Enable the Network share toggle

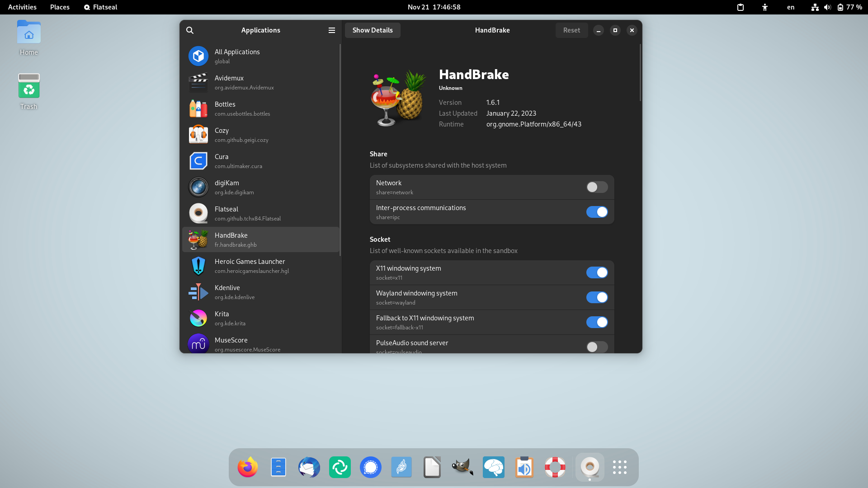597,187
